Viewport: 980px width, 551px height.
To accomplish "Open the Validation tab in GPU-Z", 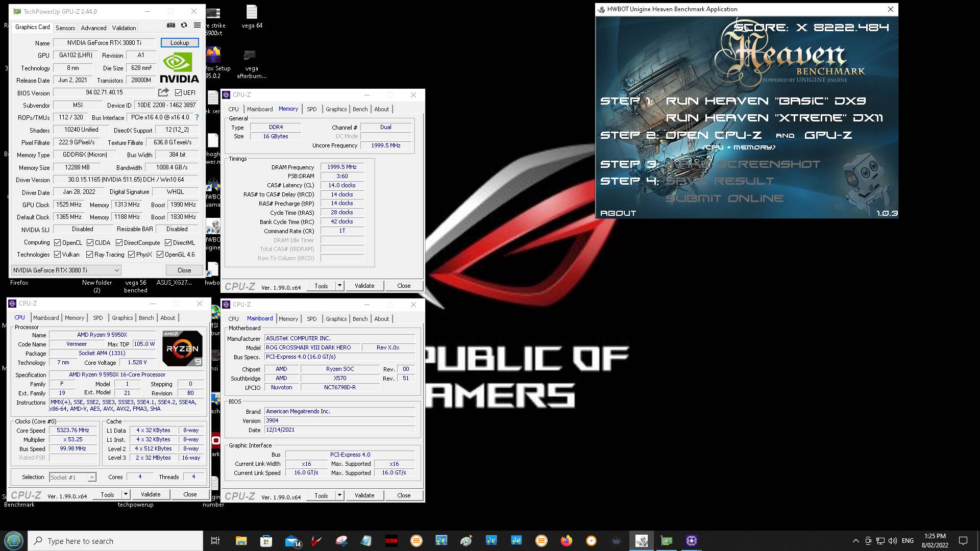I will [x=124, y=28].
